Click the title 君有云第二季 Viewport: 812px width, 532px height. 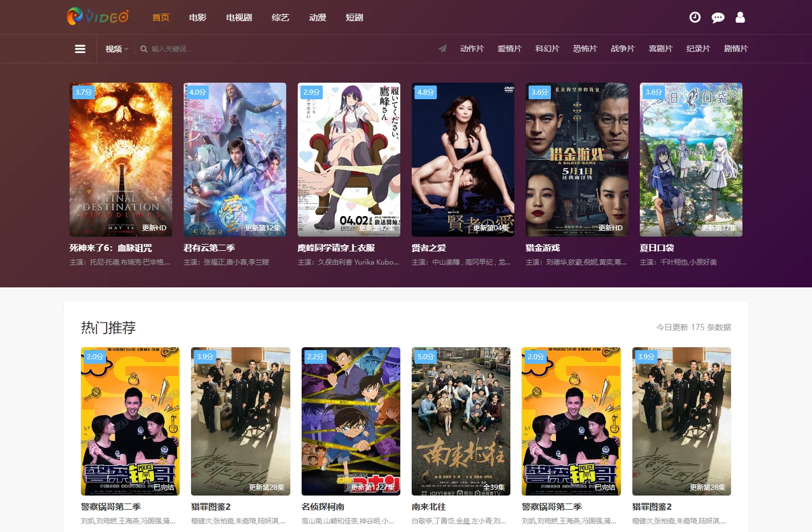(209, 248)
